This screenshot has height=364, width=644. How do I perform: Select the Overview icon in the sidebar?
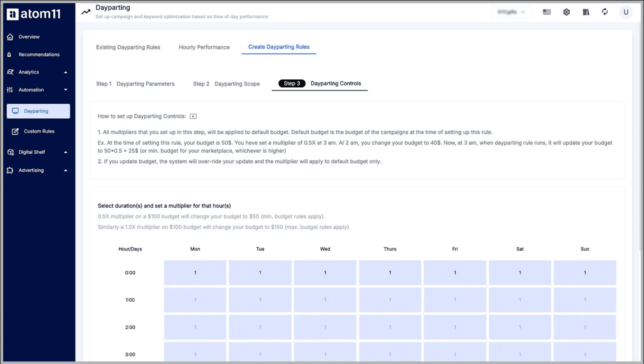pyautogui.click(x=10, y=37)
